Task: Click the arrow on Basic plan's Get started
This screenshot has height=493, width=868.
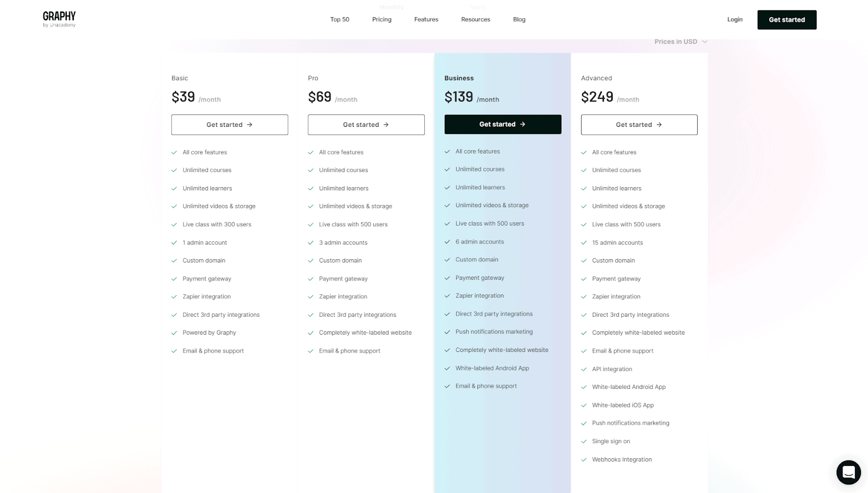Action: pos(250,125)
